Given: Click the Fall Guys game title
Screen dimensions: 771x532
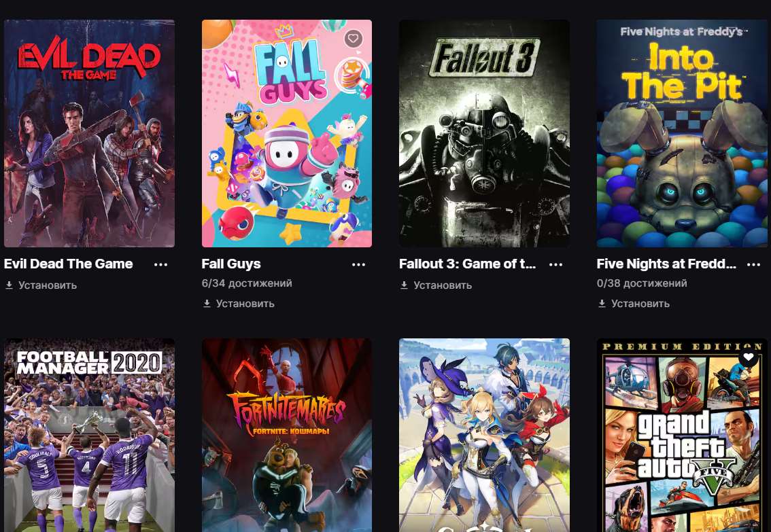Looking at the screenshot, I should tap(231, 264).
